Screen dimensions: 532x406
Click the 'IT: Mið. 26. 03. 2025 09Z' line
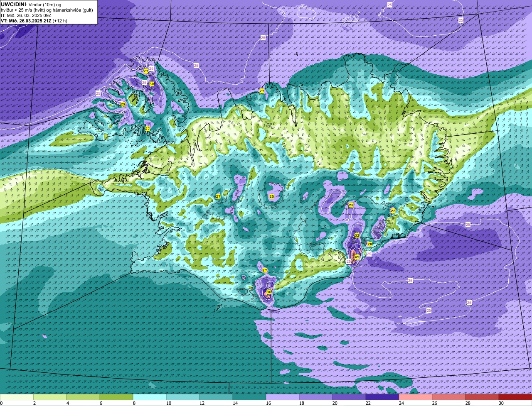click(x=26, y=15)
